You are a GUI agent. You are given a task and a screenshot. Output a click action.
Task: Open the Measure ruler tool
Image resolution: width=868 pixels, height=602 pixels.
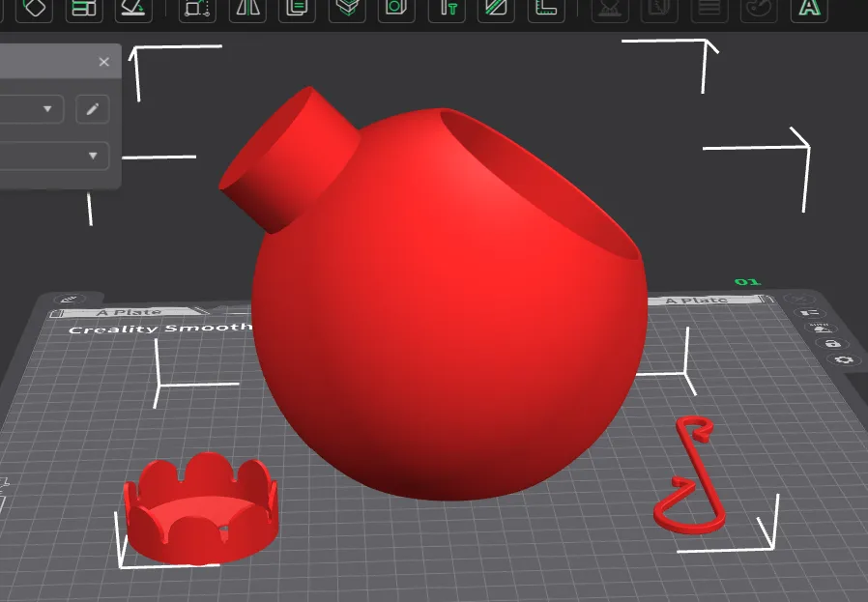547,8
